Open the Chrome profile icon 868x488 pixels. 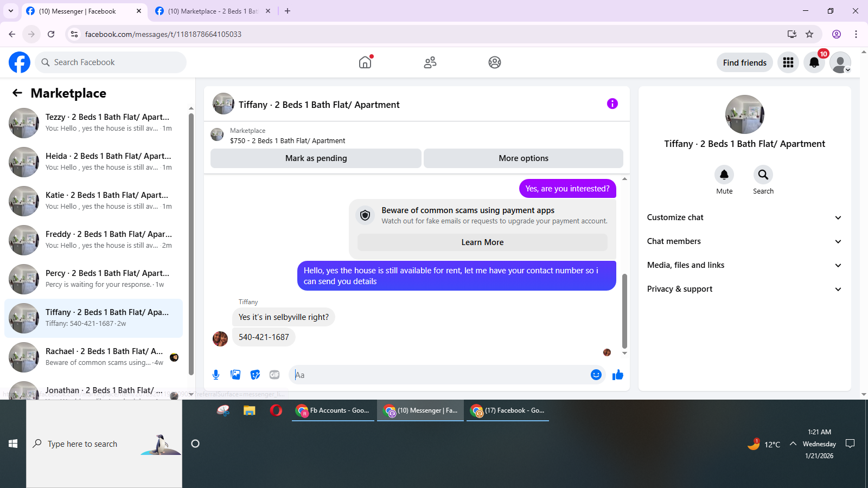[x=837, y=34]
